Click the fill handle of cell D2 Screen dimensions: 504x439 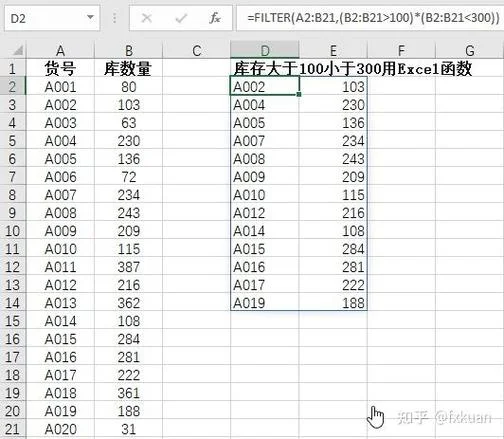(x=299, y=94)
